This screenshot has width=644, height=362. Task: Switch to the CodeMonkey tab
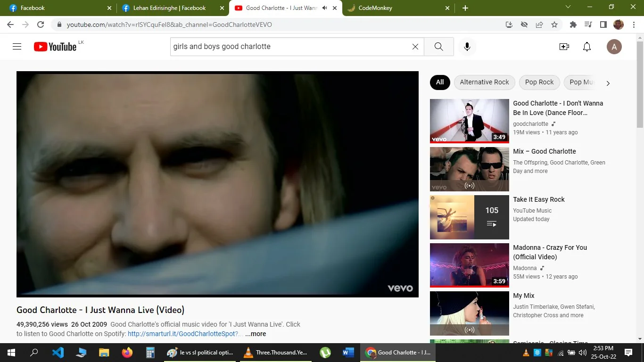click(399, 8)
